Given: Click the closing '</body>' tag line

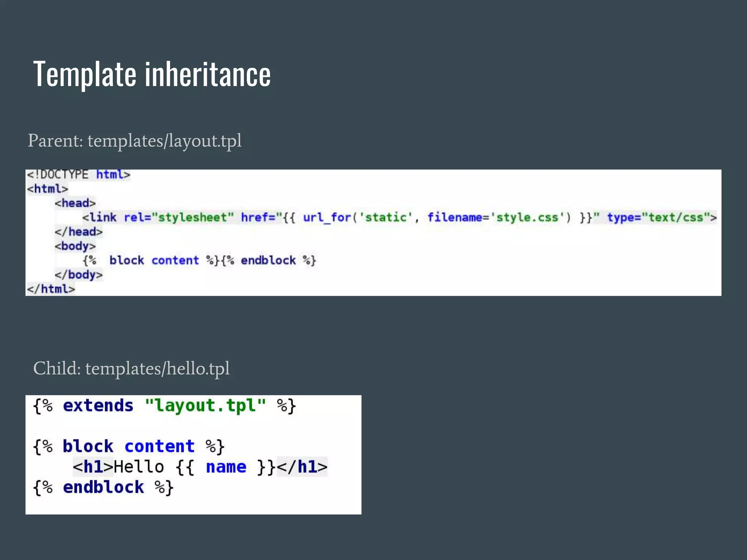Looking at the screenshot, I should click(78, 275).
